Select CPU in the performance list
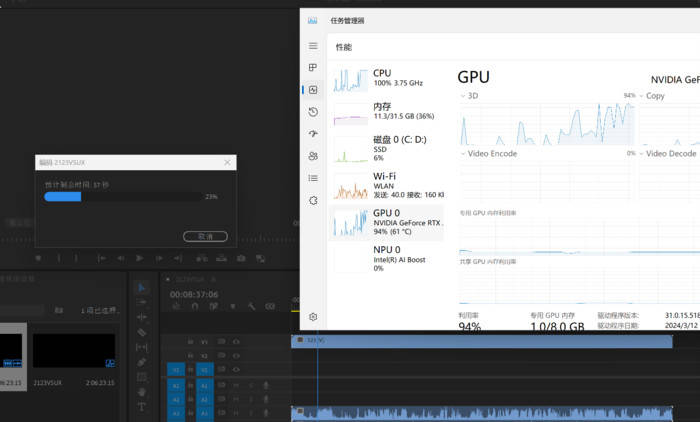 tap(387, 79)
